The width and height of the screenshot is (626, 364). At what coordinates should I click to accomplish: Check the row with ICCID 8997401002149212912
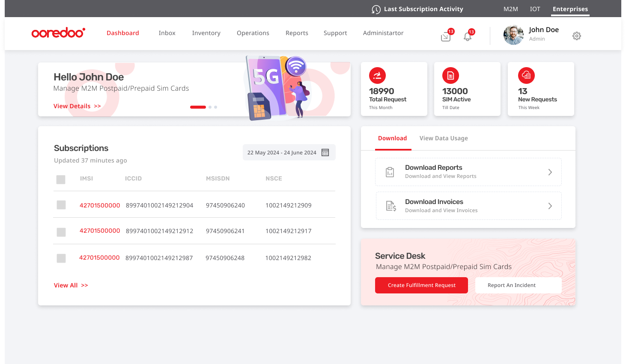coord(61,232)
